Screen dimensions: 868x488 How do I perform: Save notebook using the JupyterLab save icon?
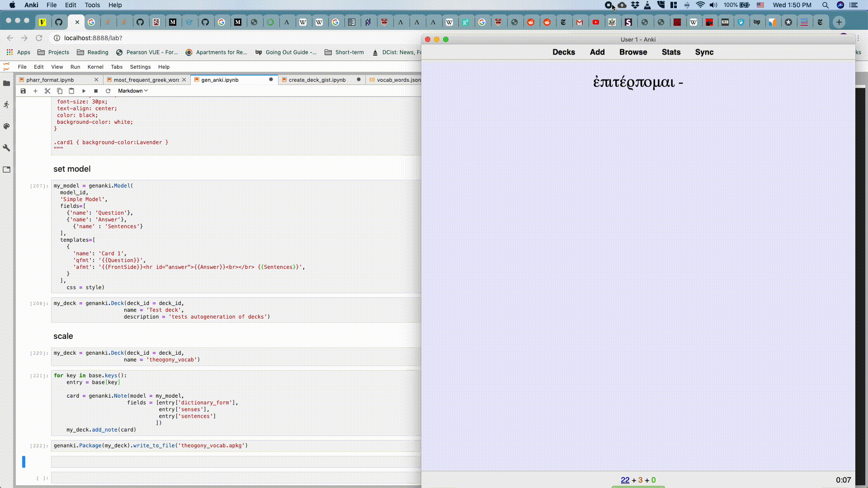(x=23, y=91)
